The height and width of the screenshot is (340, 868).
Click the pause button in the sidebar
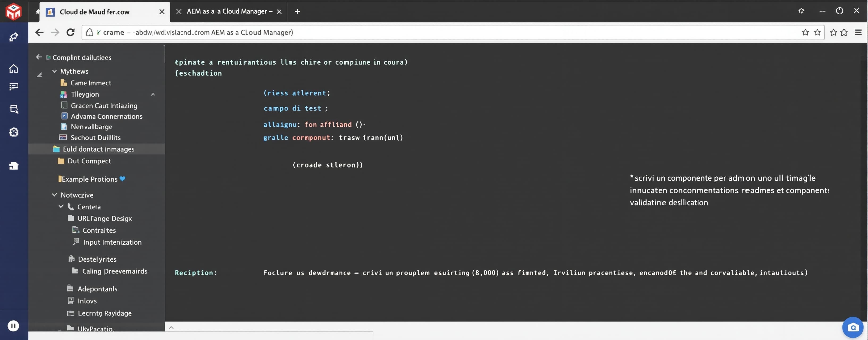14,326
